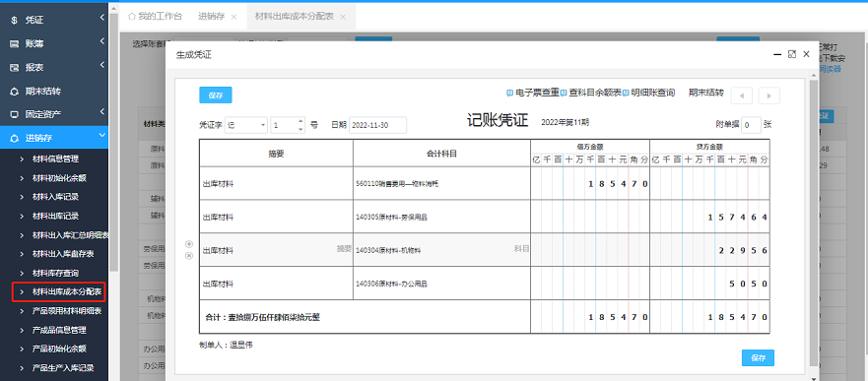
Task: Go to previous voucher arrow
Action: [x=741, y=95]
